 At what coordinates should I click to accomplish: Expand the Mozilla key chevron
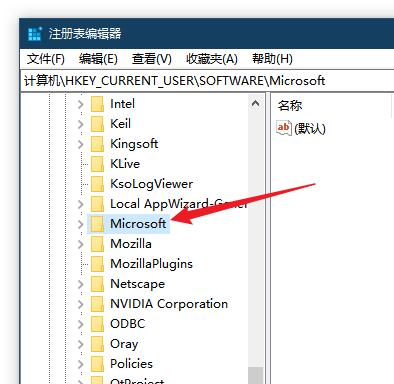(x=81, y=244)
